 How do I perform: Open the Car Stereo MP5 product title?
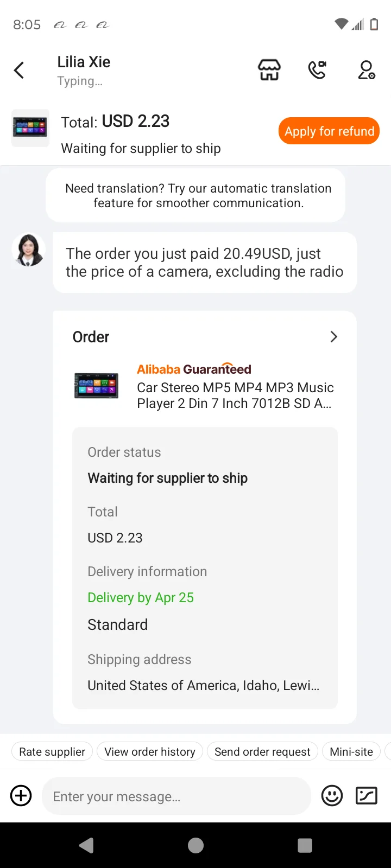point(235,395)
